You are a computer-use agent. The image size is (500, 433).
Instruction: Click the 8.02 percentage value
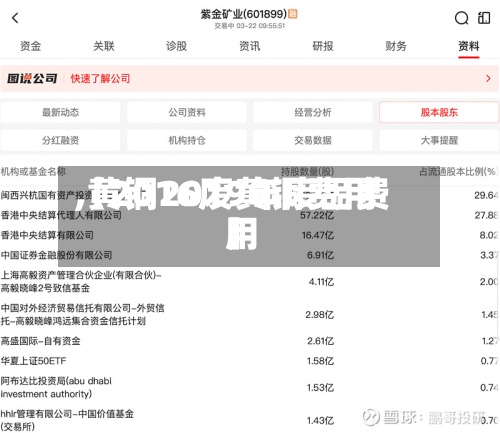[489, 235]
